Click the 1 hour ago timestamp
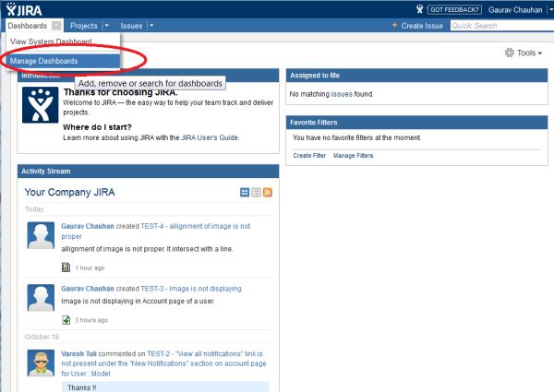This screenshot has width=554, height=392. [x=90, y=268]
